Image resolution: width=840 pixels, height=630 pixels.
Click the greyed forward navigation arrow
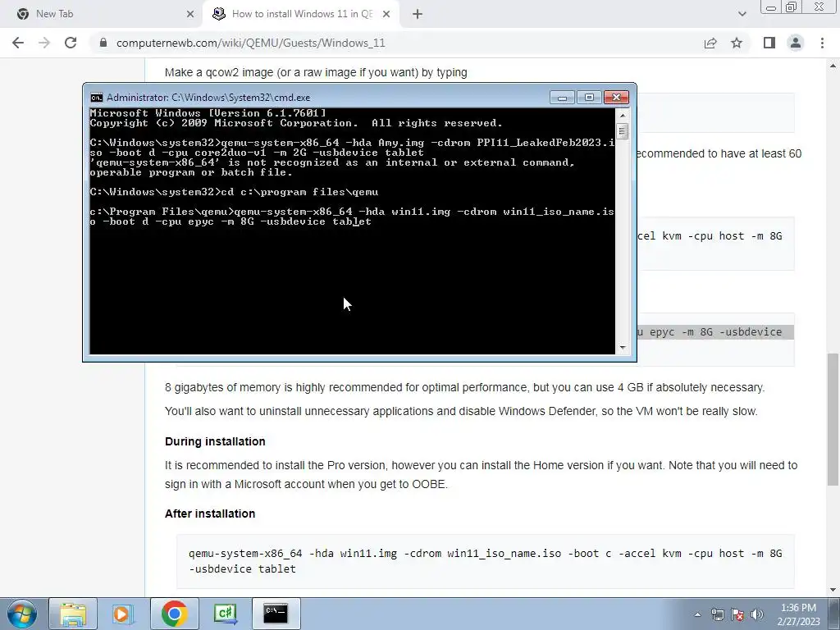[x=44, y=43]
